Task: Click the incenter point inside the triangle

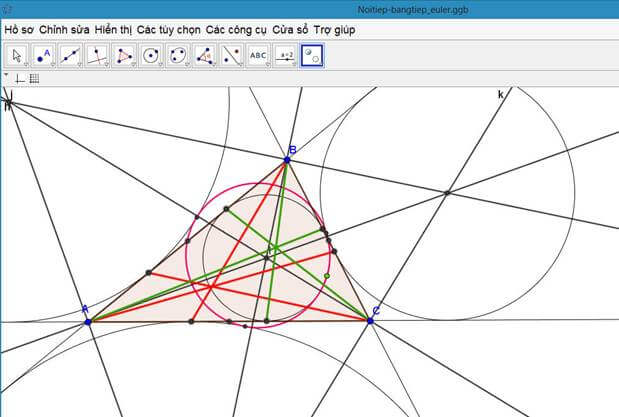Action: 266,258
